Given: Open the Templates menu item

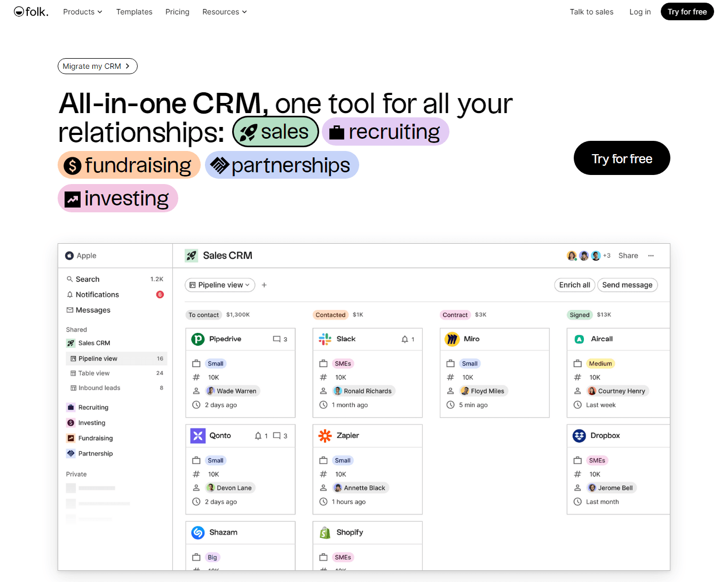Looking at the screenshot, I should (x=134, y=12).
